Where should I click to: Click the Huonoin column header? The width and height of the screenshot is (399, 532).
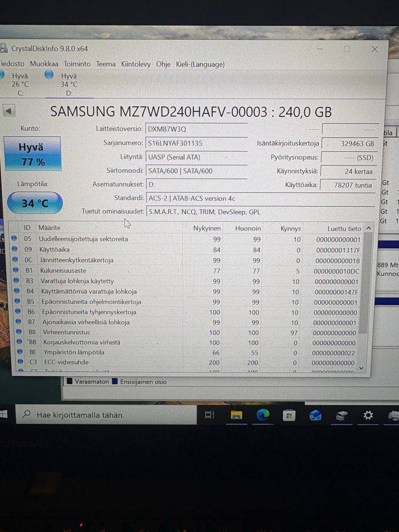(248, 228)
